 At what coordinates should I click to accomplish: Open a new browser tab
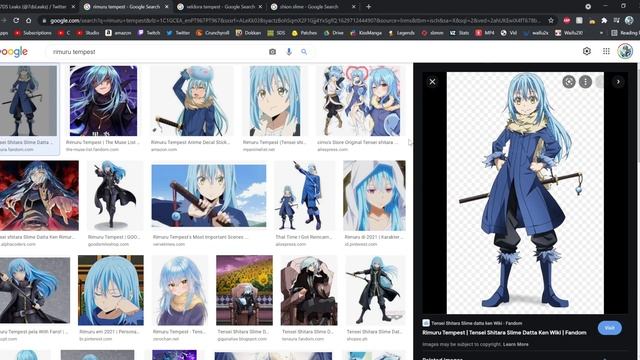(x=369, y=7)
